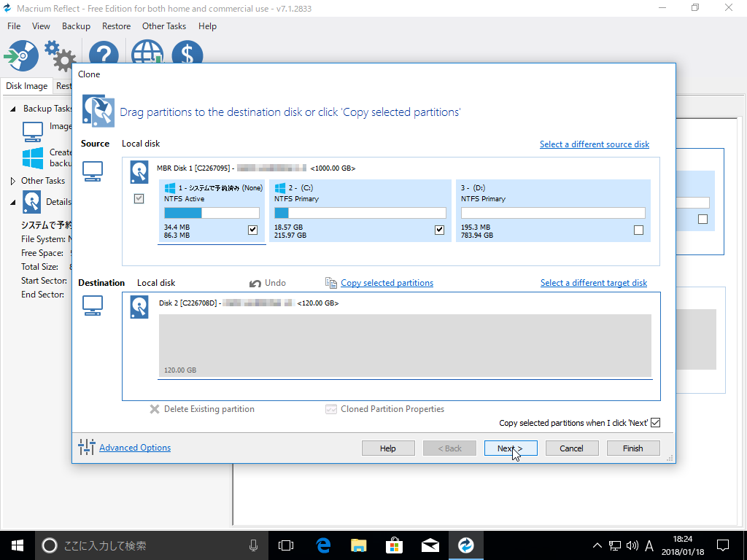The height and width of the screenshot is (560, 747).
Task: Launch Microsoft Edge from the taskbar
Action: (x=323, y=545)
